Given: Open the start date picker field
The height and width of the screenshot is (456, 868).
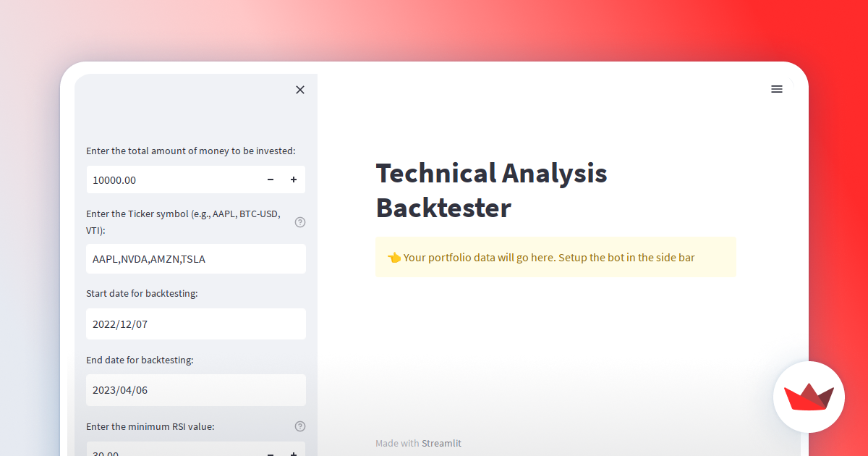Looking at the screenshot, I should (x=195, y=324).
